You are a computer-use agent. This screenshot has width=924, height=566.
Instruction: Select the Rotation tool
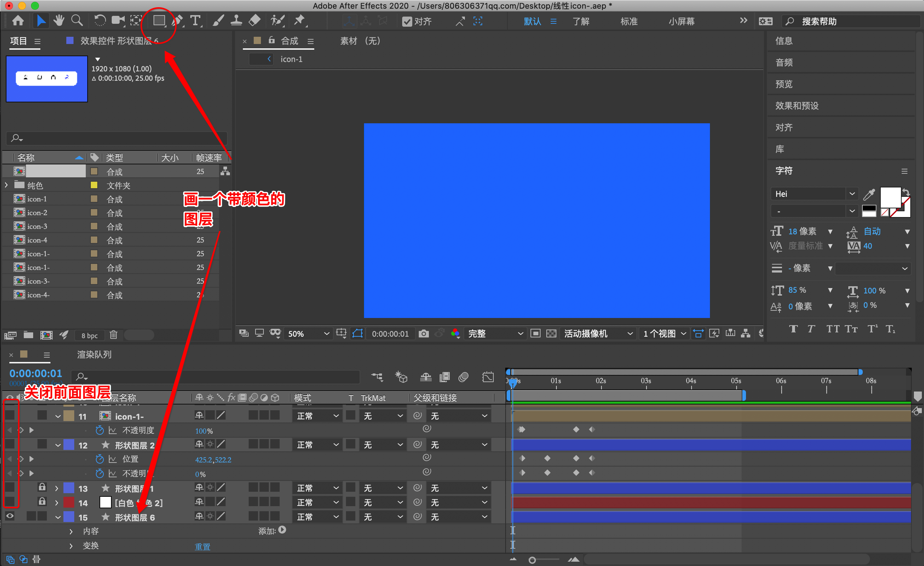click(x=99, y=21)
